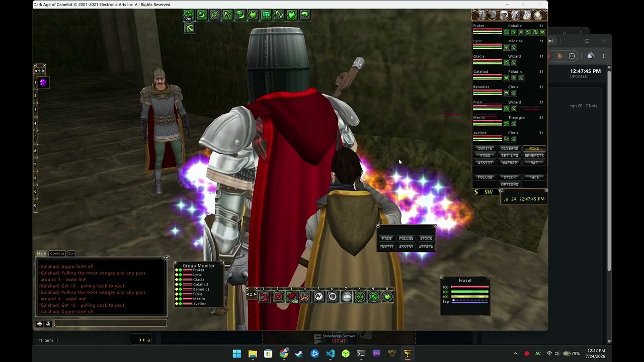Viewport: 644px width, 362px height.
Task: Activate hotbar slot 2 red square spell
Action: (x=278, y=297)
